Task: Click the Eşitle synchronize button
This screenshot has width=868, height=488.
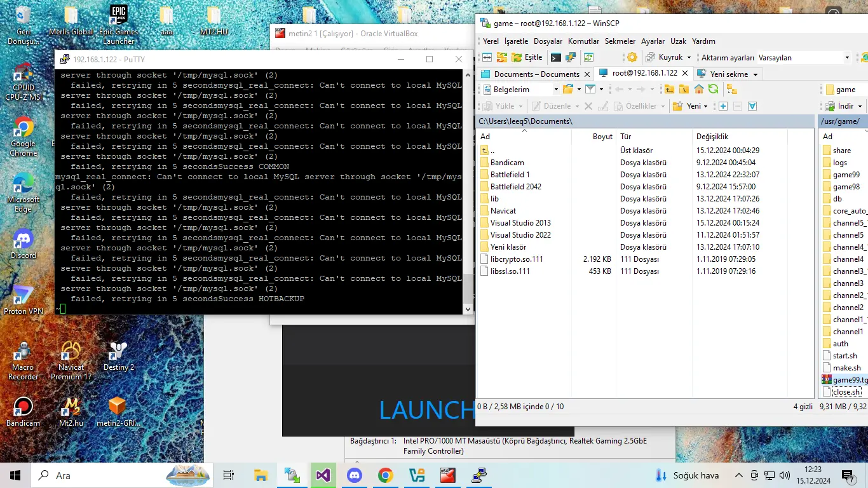Action: point(527,57)
